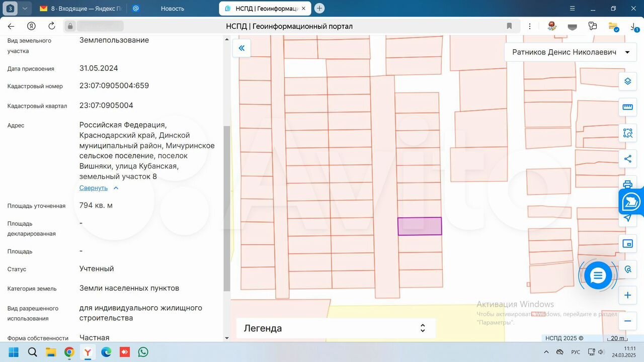Click the share map icon
The height and width of the screenshot is (362, 644).
tap(627, 159)
